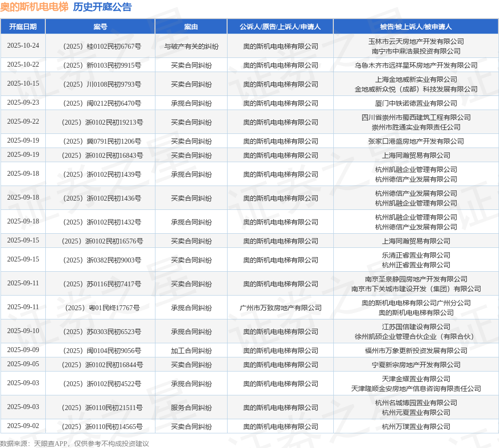
Task: Click defendant 崇州市胜通实业有限责任公司
Action: point(416,127)
